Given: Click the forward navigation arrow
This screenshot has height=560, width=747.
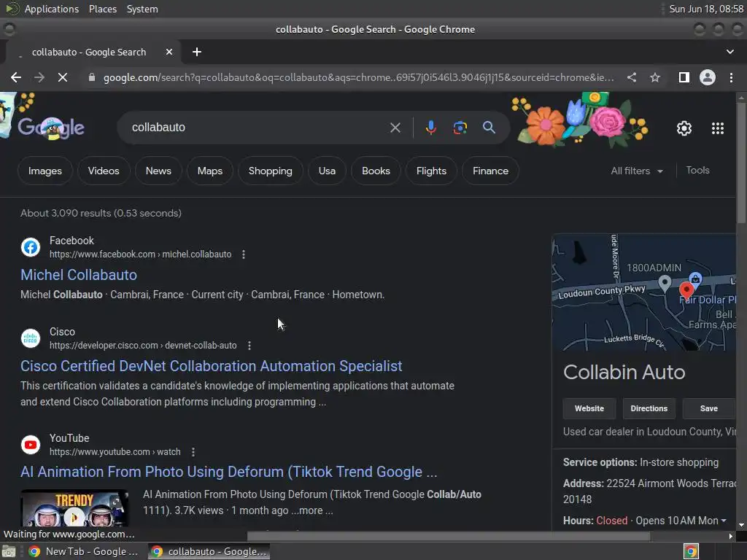Looking at the screenshot, I should point(39,77).
